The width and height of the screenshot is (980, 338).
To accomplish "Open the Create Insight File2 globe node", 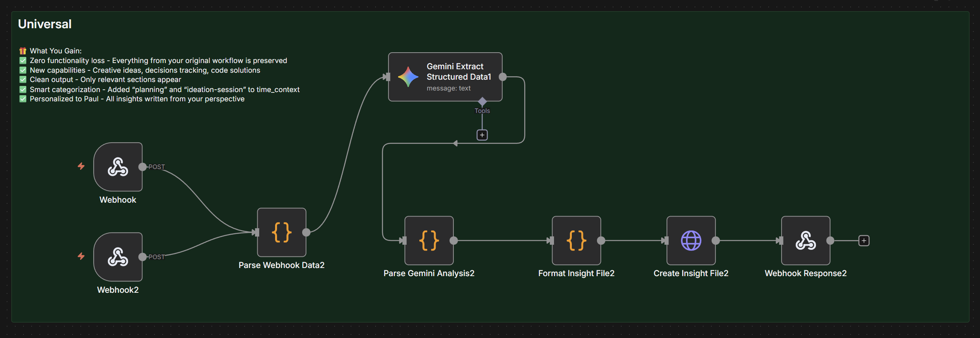I will [x=691, y=241].
